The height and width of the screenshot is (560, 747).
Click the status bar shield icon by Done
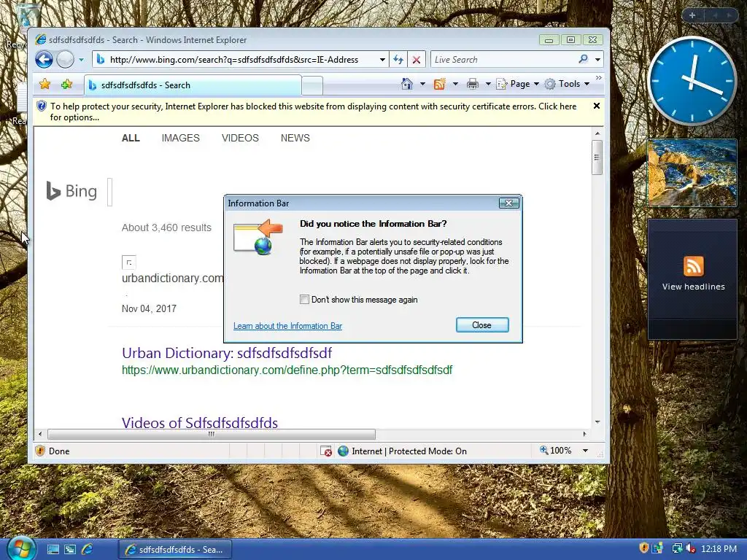[41, 451]
